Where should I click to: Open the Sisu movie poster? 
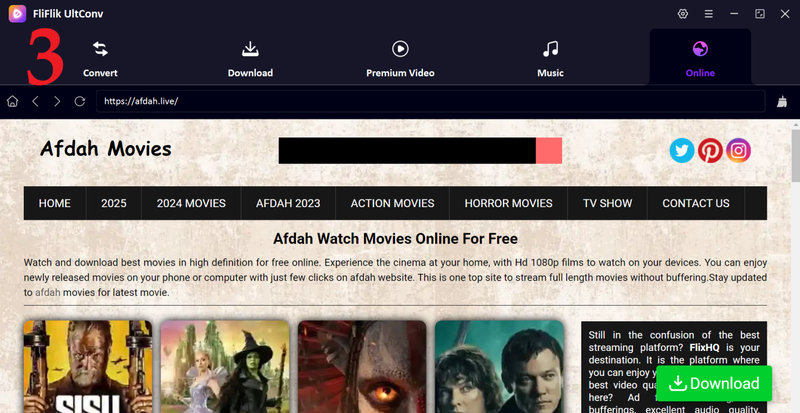[88, 367]
